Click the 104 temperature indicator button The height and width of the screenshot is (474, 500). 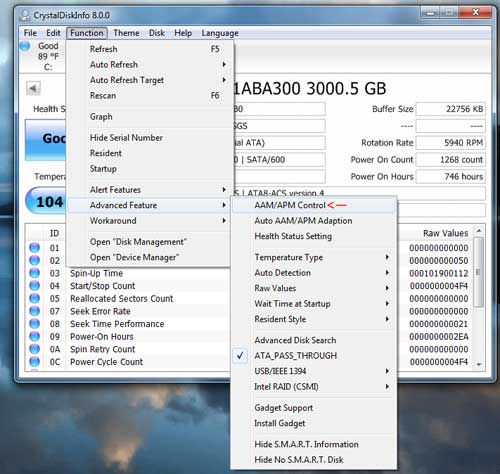(x=46, y=201)
